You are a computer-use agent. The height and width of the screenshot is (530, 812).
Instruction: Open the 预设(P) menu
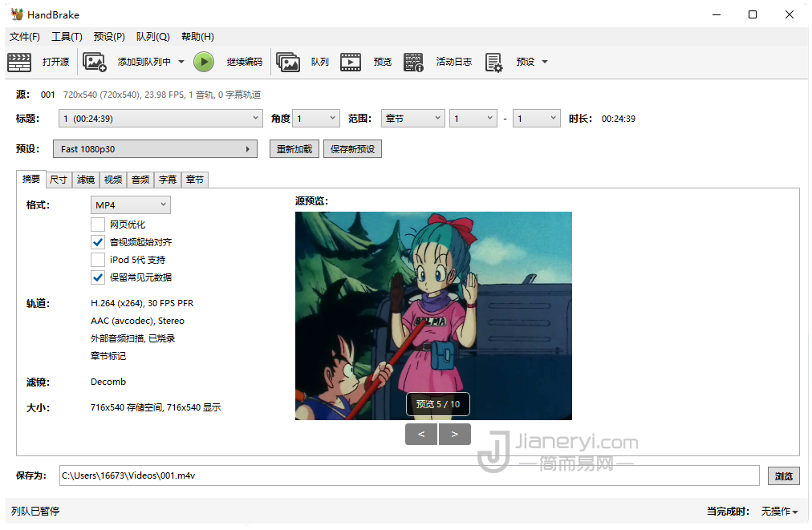click(x=109, y=37)
